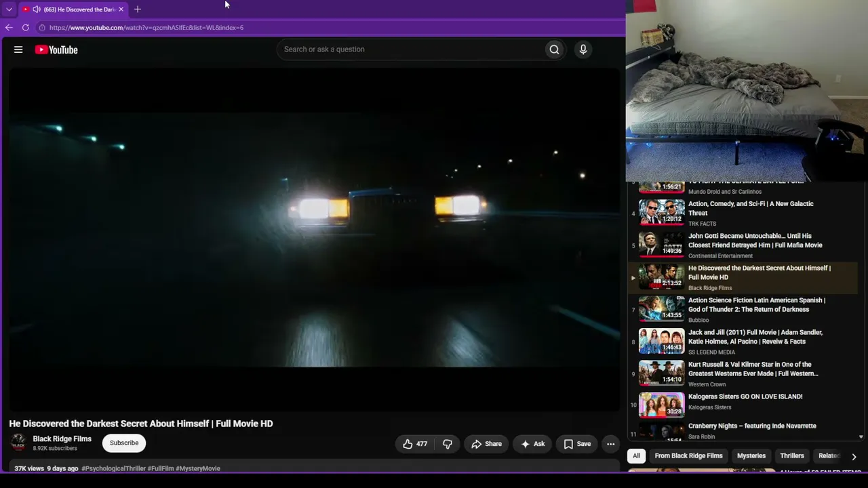Open Black Ridge Films channel avatar
868x488 pixels.
[x=18, y=443]
